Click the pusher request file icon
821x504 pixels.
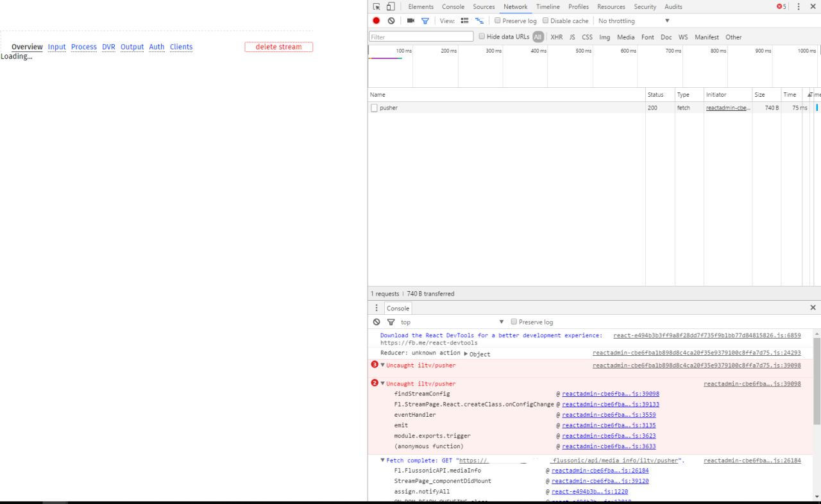(x=374, y=108)
